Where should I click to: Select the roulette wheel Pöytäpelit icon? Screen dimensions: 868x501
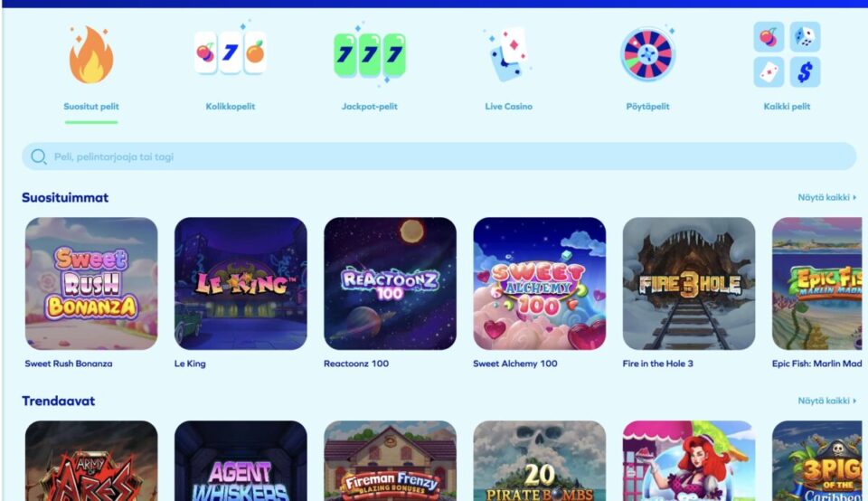647,54
